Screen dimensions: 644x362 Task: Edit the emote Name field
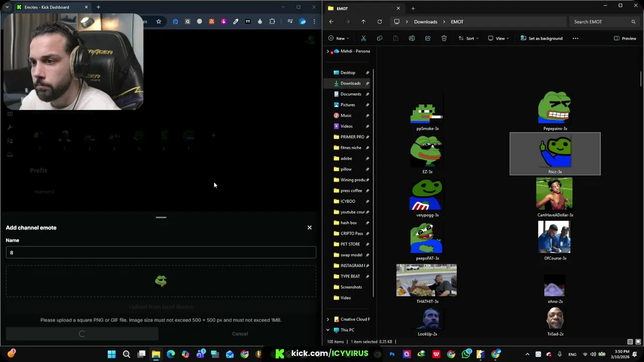pos(161,252)
